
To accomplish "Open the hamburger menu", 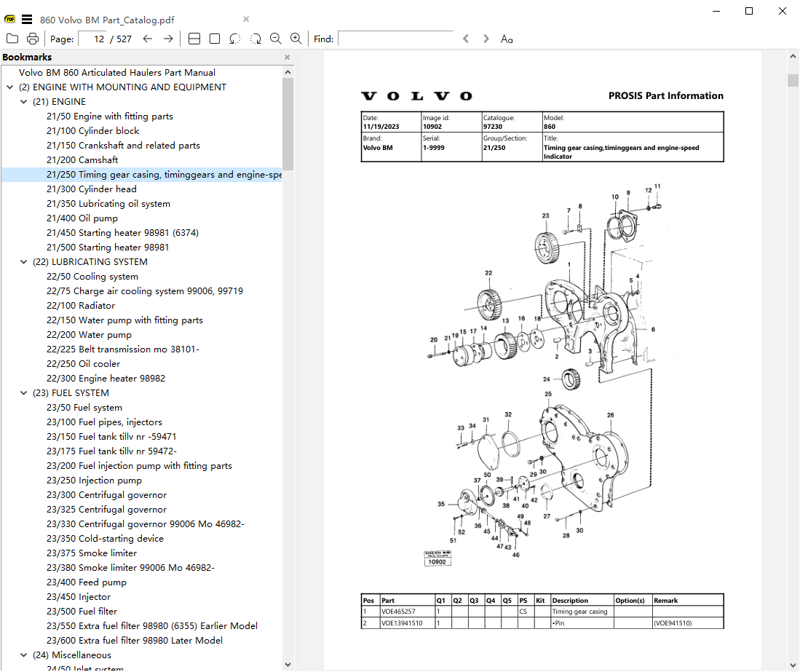I will (27, 20).
